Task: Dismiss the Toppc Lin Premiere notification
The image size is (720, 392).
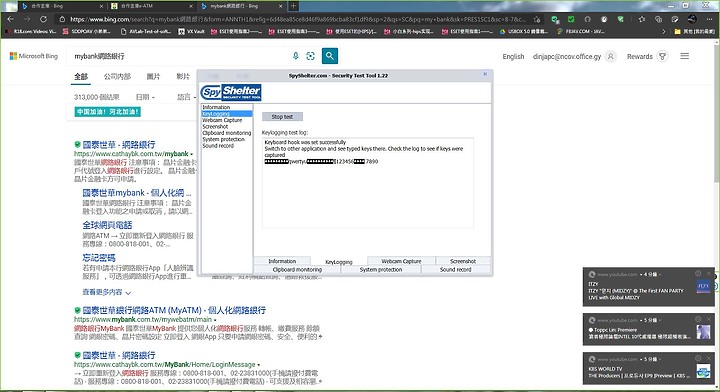Action: tap(709, 319)
